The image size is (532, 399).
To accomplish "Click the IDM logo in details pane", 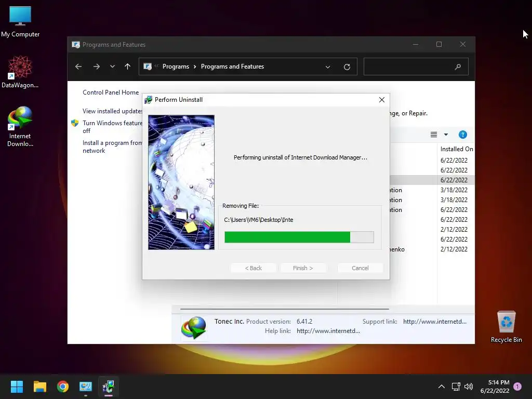I will pos(194,327).
